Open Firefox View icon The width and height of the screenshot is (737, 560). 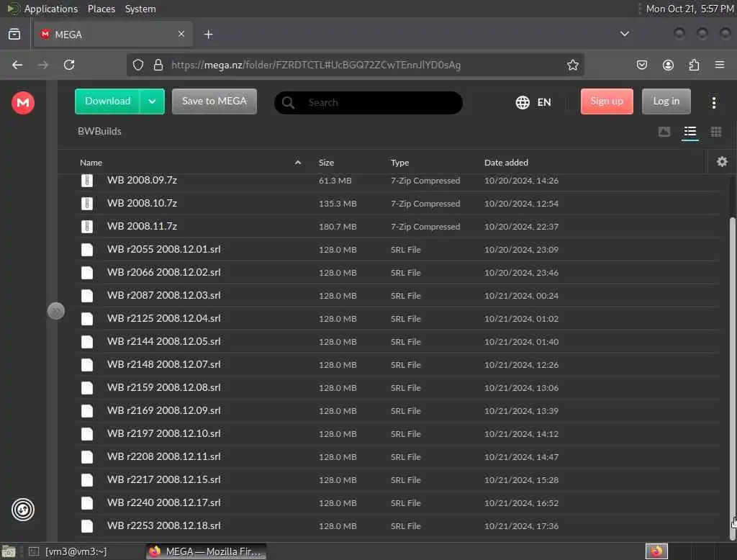click(x=14, y=35)
